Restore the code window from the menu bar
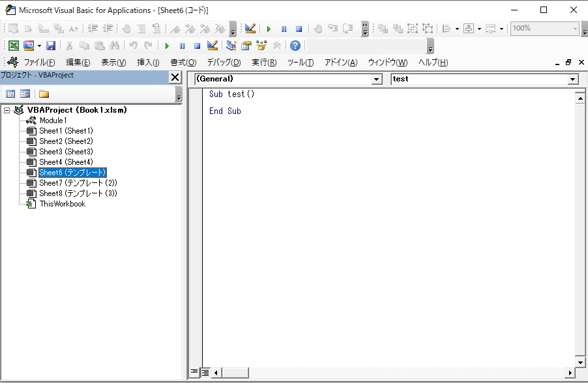The height and width of the screenshot is (383, 588). click(568, 63)
